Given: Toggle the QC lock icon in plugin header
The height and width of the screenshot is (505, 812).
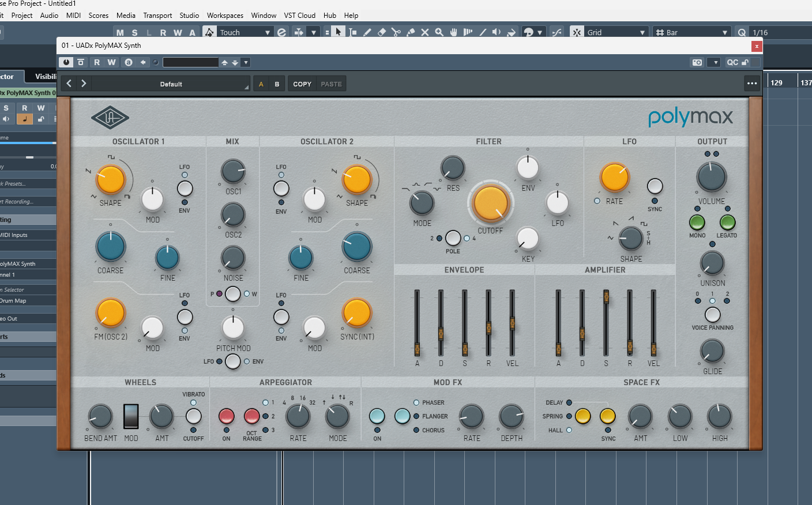Looking at the screenshot, I should click(x=745, y=62).
